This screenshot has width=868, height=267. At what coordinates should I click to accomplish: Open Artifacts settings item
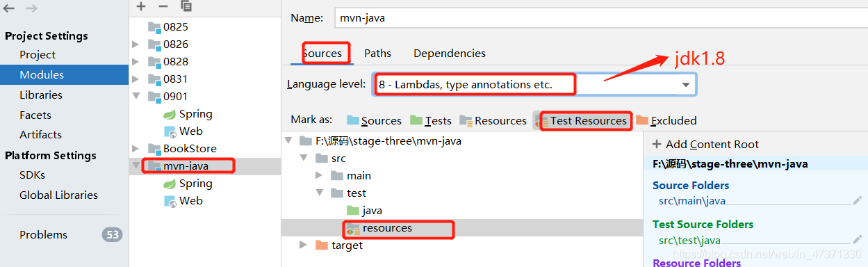tap(40, 135)
